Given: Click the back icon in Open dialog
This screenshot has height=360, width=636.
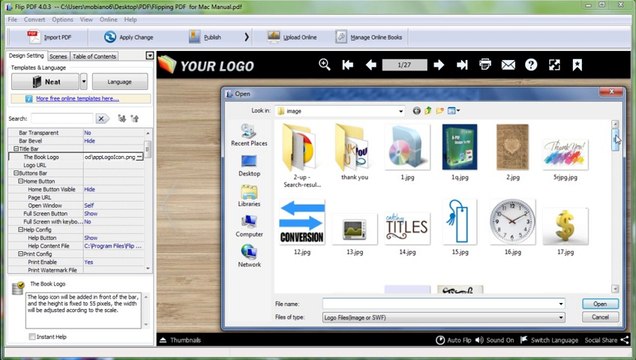Looking at the screenshot, I should tap(417, 111).
